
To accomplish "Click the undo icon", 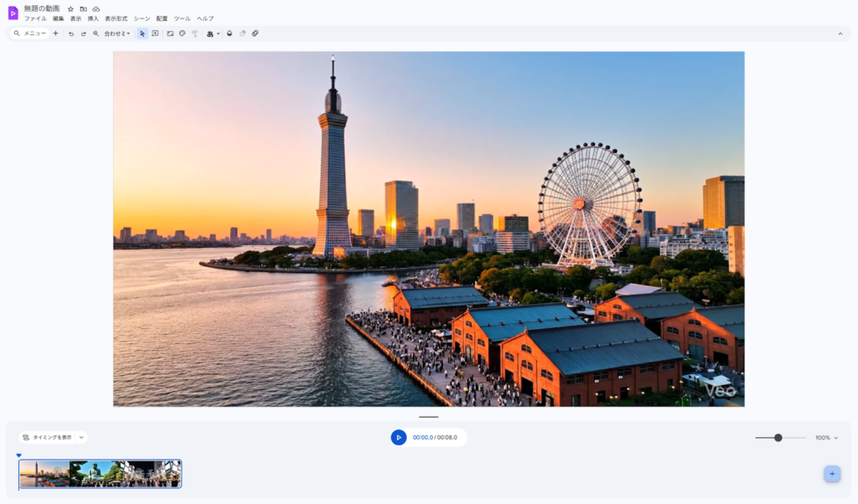I will 71,33.
